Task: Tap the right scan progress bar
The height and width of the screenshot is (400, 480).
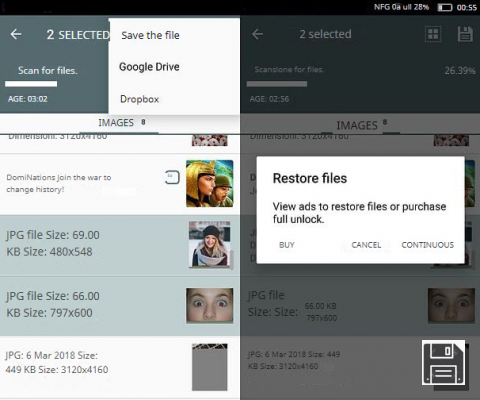Action: (x=277, y=84)
